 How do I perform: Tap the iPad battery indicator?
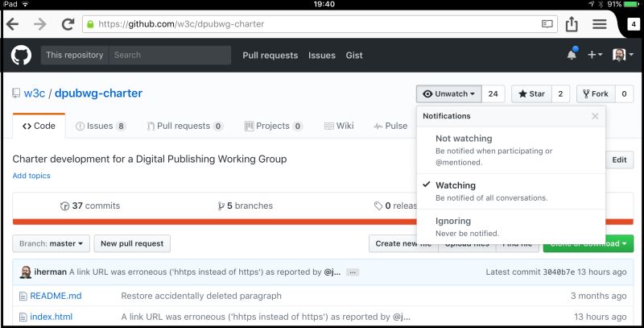click(x=632, y=4)
